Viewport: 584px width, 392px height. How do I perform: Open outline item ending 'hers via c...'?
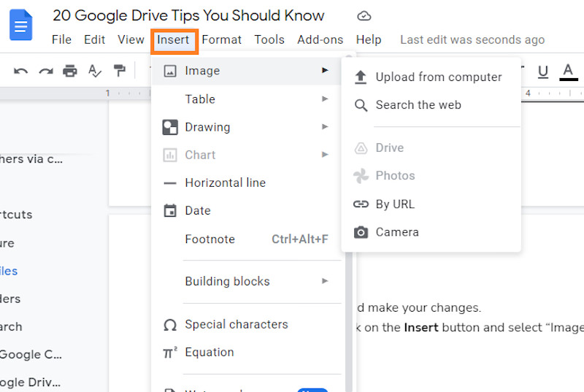click(31, 159)
